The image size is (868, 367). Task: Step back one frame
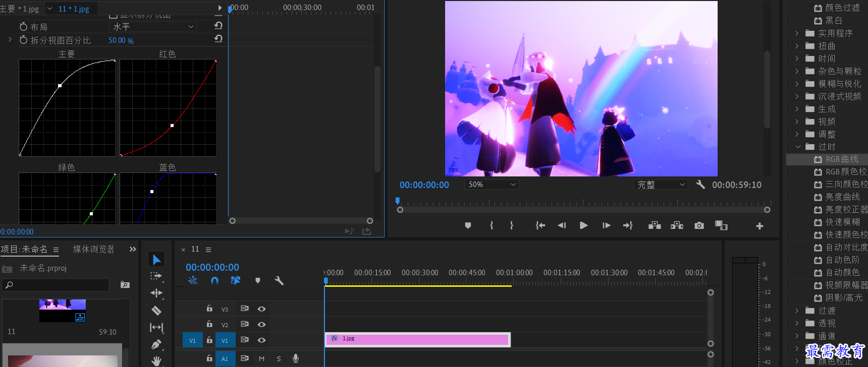click(x=562, y=225)
